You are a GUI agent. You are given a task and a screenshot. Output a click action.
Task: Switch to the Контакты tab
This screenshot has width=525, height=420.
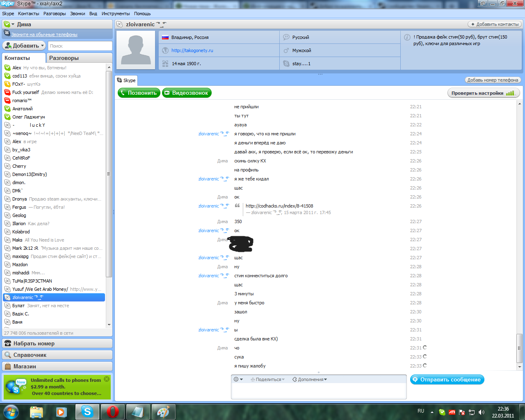23,58
